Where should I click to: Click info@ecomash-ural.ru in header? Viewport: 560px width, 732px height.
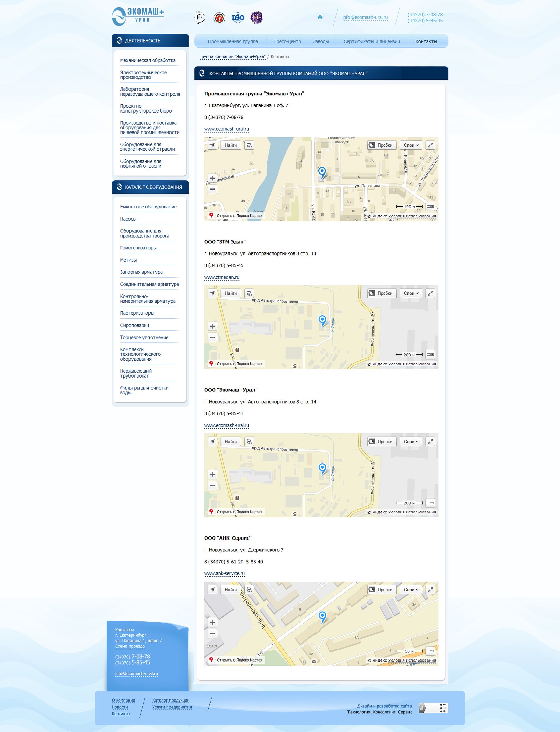[365, 17]
